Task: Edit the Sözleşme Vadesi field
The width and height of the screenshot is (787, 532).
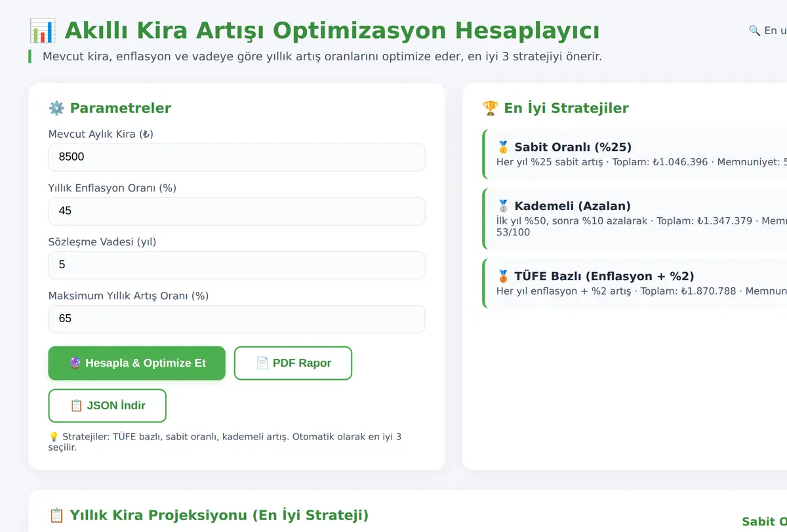Action: (x=237, y=265)
